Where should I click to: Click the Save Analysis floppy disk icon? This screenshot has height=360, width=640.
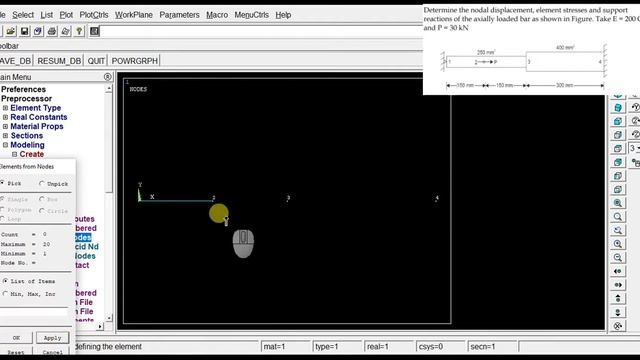[24, 31]
